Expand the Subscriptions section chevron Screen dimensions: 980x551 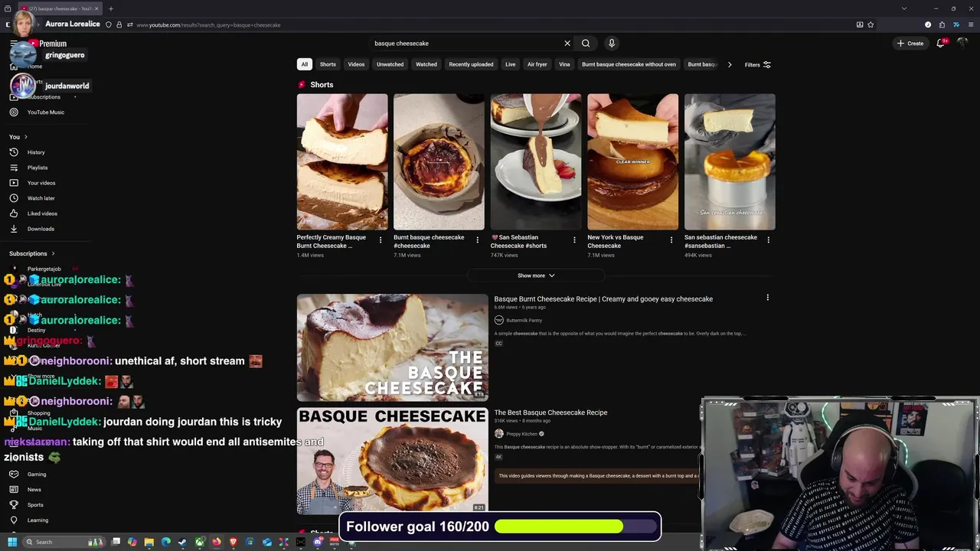click(x=53, y=253)
